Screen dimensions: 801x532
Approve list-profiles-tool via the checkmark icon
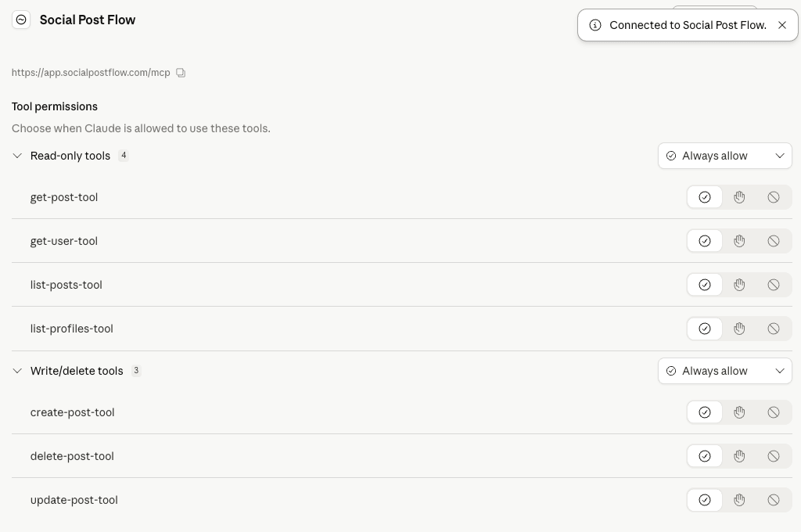705,329
